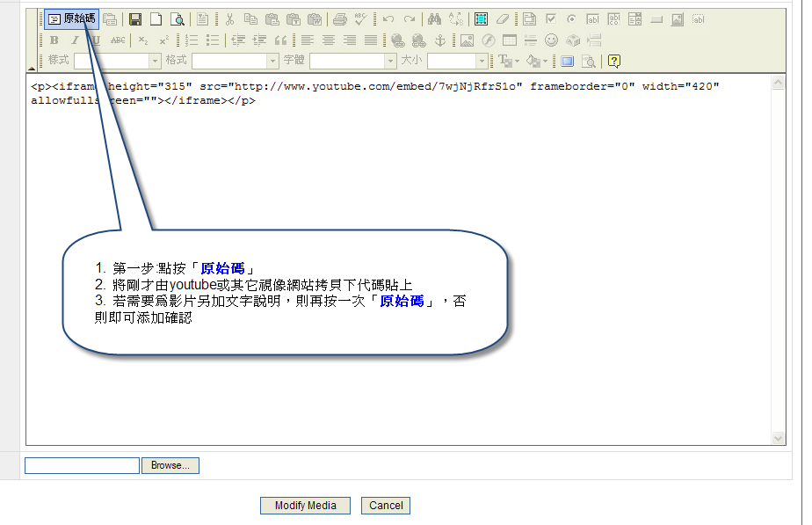Screen dimensions: 812x525
Task: Click the Print icon
Action: 339,18
